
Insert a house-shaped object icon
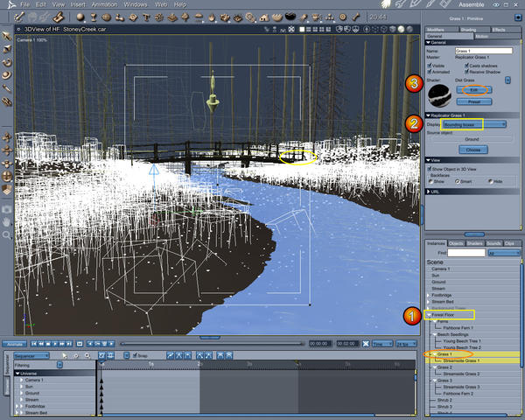[264, 17]
